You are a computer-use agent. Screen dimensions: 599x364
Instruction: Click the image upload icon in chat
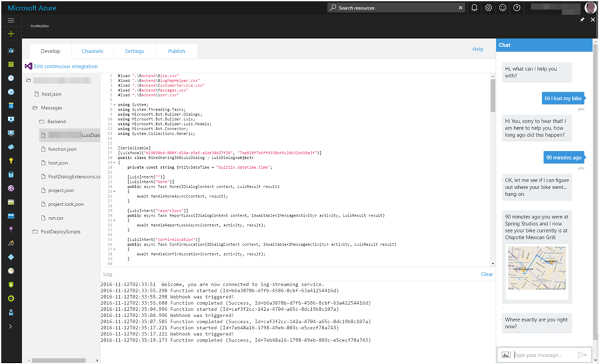pyautogui.click(x=506, y=355)
